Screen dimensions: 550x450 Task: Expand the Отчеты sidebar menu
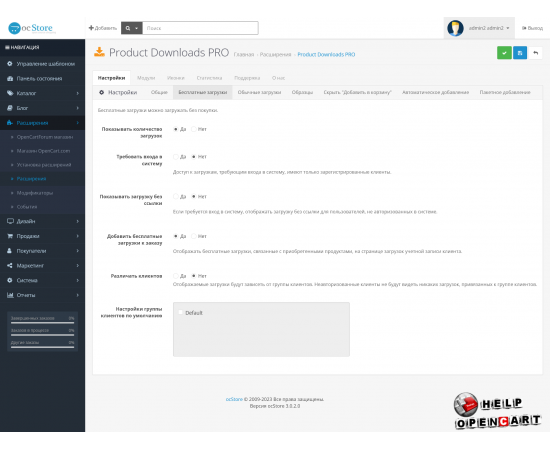coord(42,295)
